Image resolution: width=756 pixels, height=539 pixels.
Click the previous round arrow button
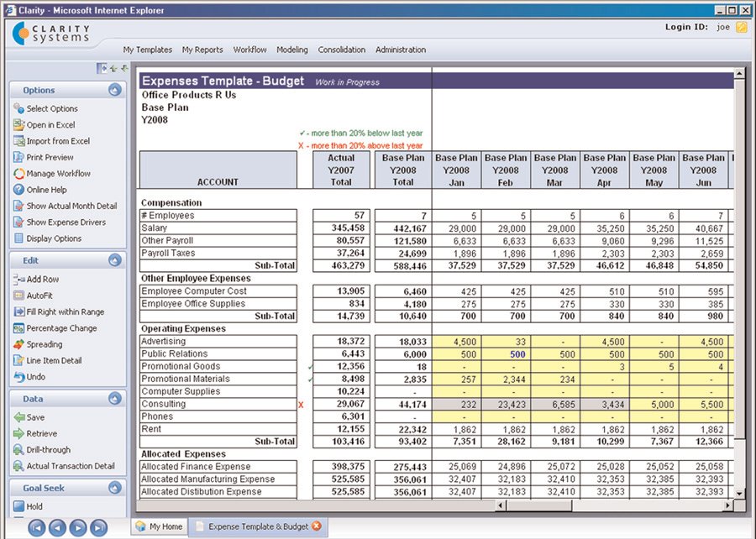[57, 528]
